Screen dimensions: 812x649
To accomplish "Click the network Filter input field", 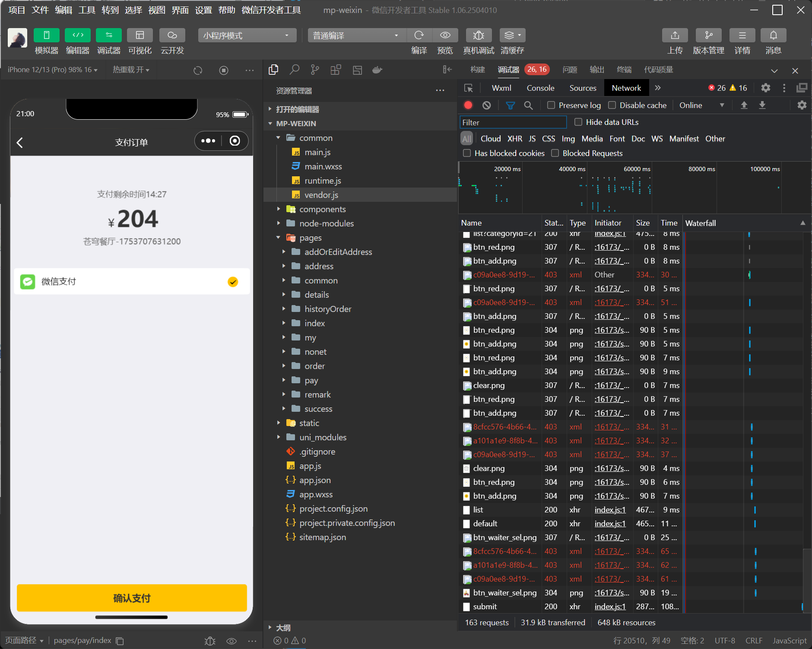I will point(513,123).
